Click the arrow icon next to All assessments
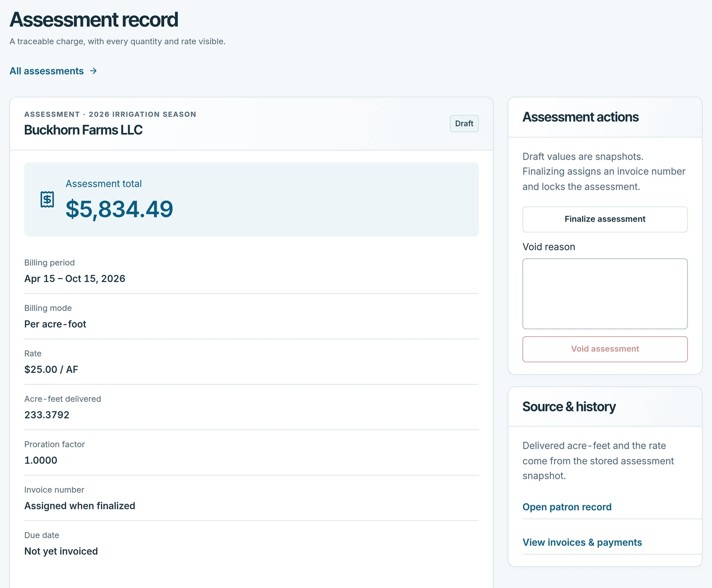The height and width of the screenshot is (588, 712). 93,71
